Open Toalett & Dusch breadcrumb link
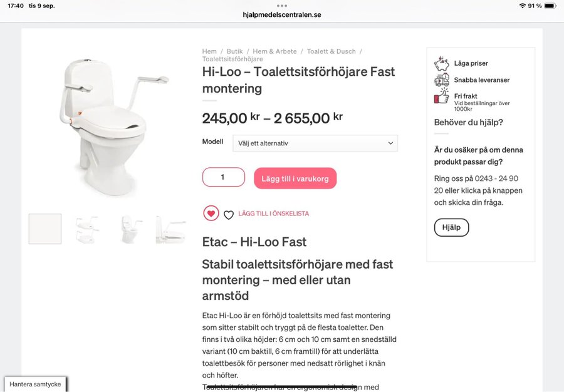 click(331, 51)
